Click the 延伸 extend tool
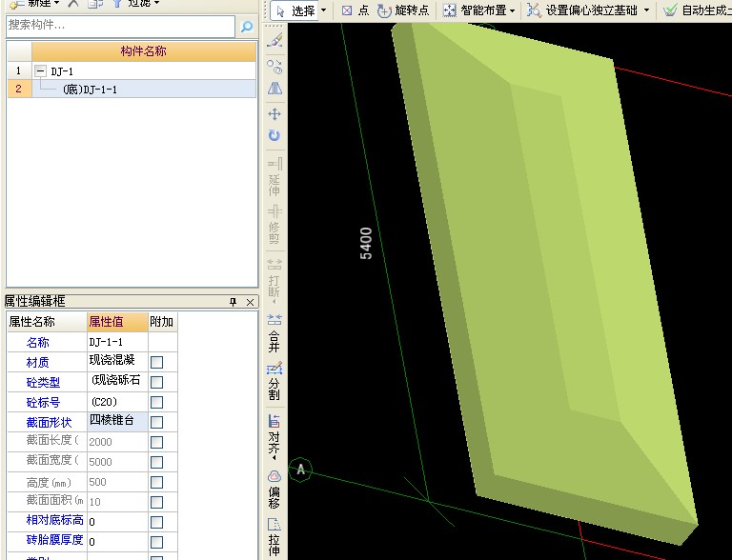 [x=274, y=177]
